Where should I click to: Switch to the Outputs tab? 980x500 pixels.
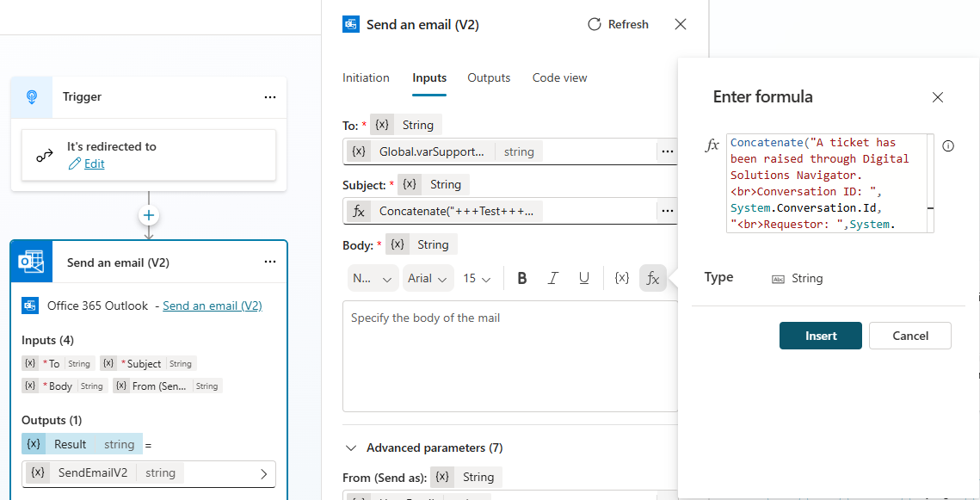pos(489,77)
